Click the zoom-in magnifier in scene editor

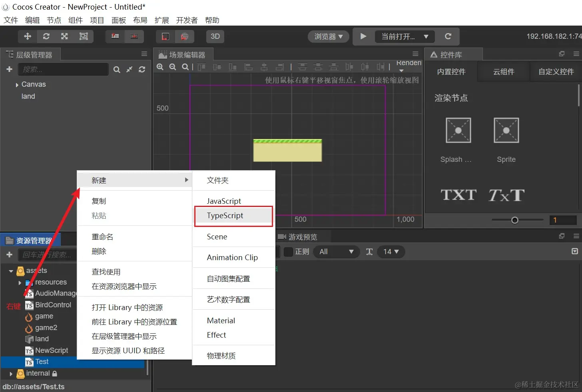160,67
